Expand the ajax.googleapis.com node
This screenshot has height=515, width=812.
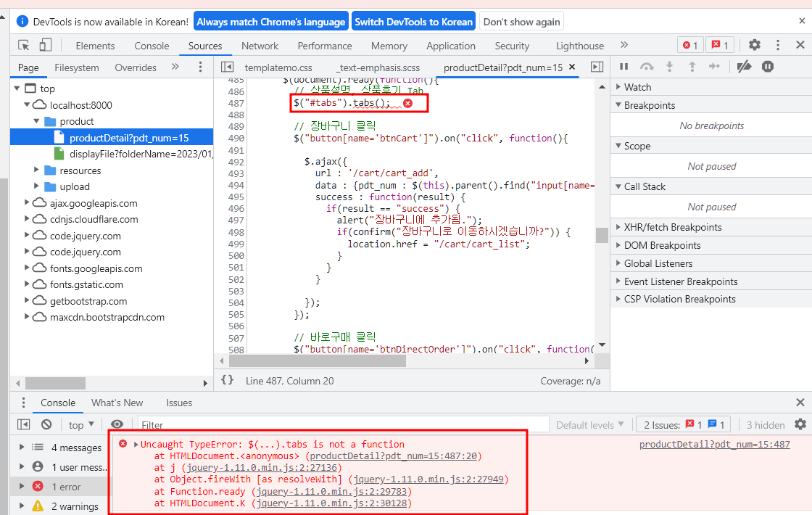point(27,202)
